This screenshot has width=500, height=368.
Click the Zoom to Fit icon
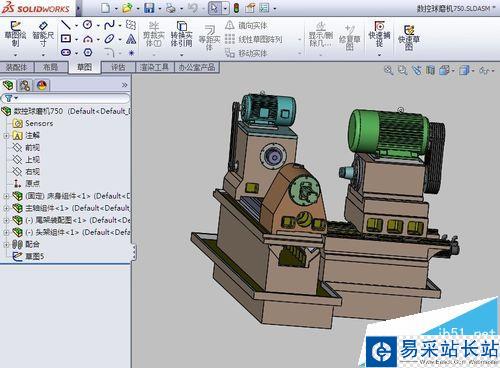[388, 70]
